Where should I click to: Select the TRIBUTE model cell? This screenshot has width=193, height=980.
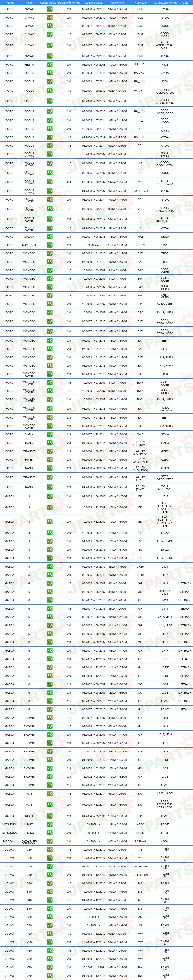29,816
